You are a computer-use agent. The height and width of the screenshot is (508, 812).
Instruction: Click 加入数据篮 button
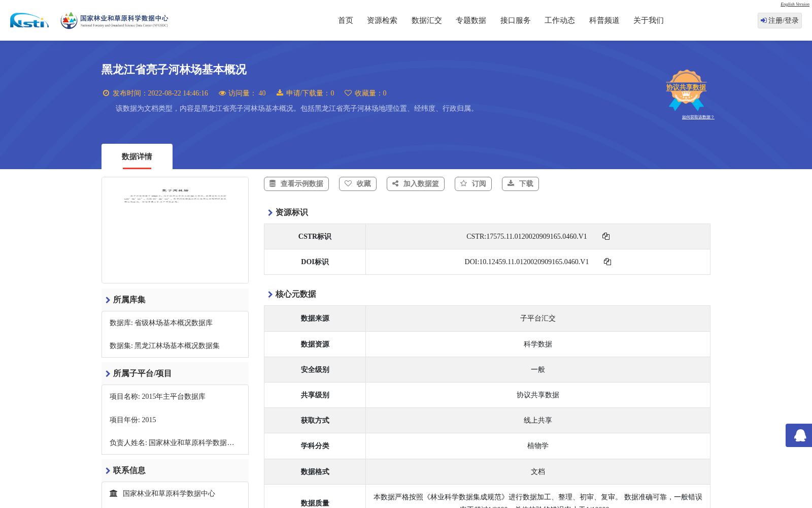click(x=416, y=184)
